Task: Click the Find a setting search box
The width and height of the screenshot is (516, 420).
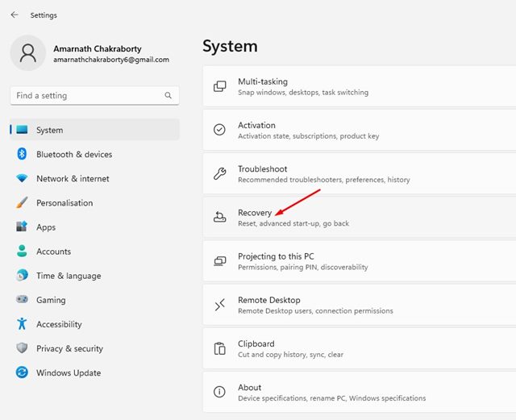Action: 87,95
